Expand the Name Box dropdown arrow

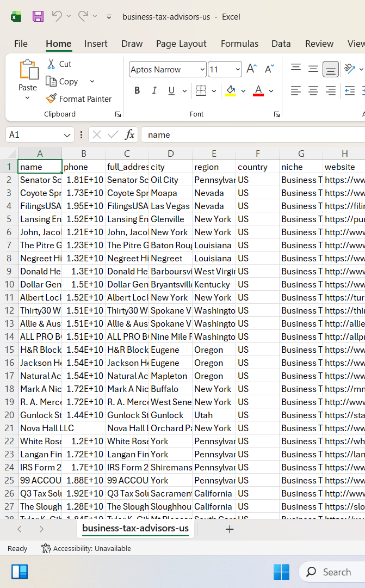pyautogui.click(x=67, y=135)
